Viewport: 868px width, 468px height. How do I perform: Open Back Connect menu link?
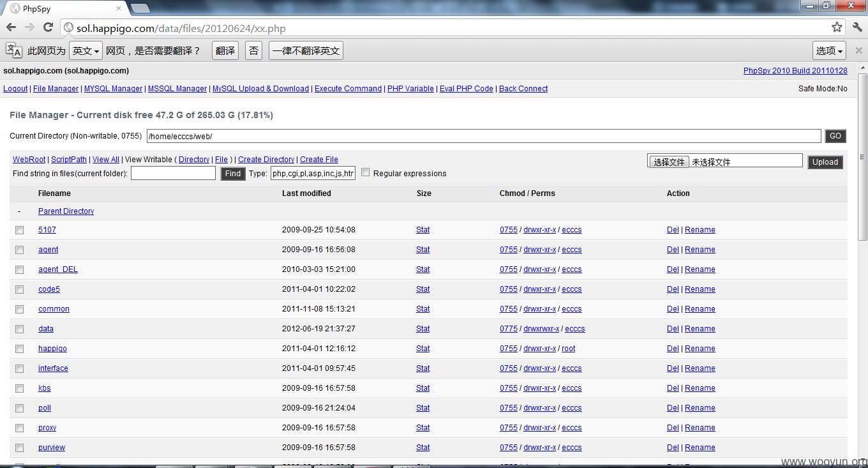coord(523,89)
